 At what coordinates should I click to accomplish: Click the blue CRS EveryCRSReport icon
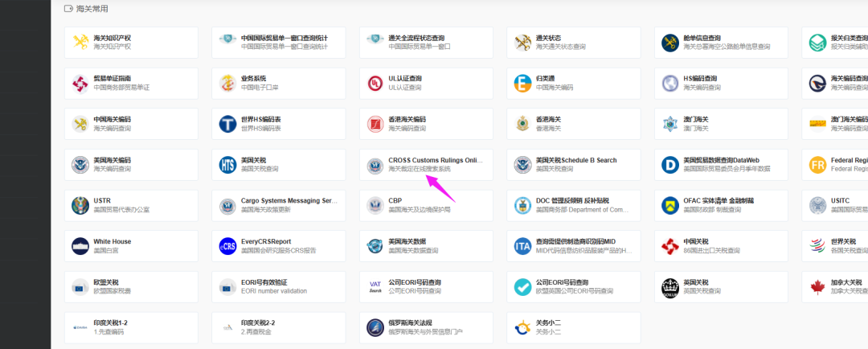pyautogui.click(x=227, y=247)
